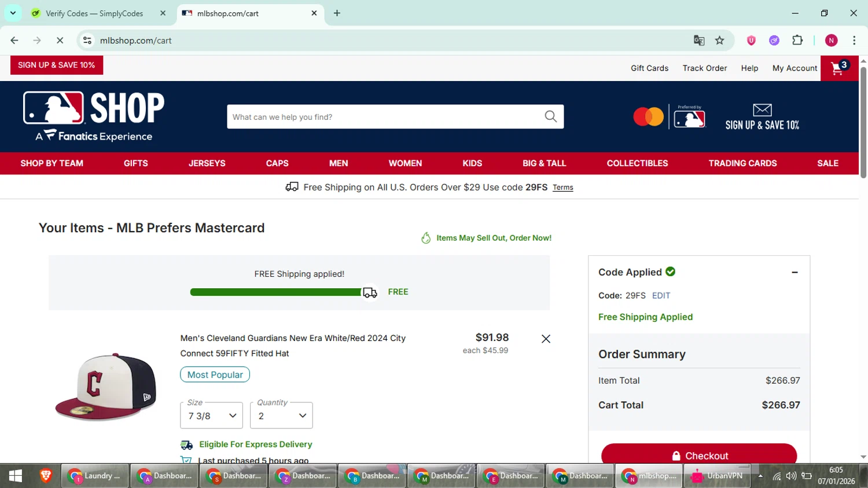Open the Chrome profile N avatar
The image size is (868, 488).
(x=832, y=41)
